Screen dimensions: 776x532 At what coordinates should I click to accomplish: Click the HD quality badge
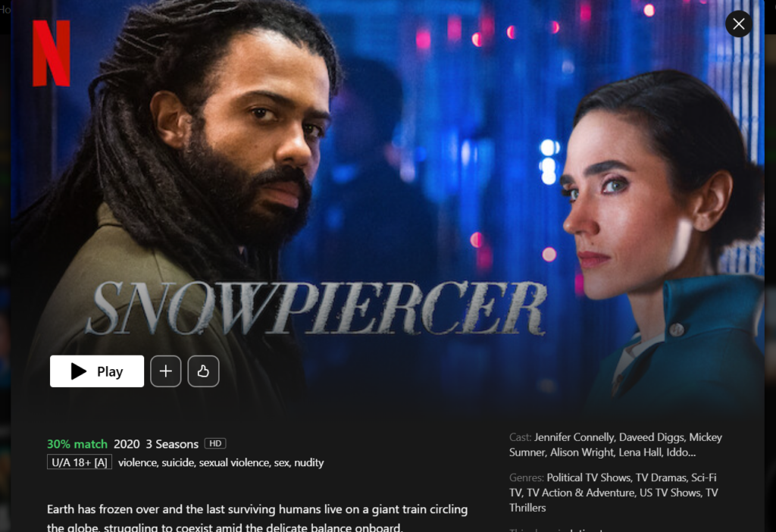click(215, 443)
